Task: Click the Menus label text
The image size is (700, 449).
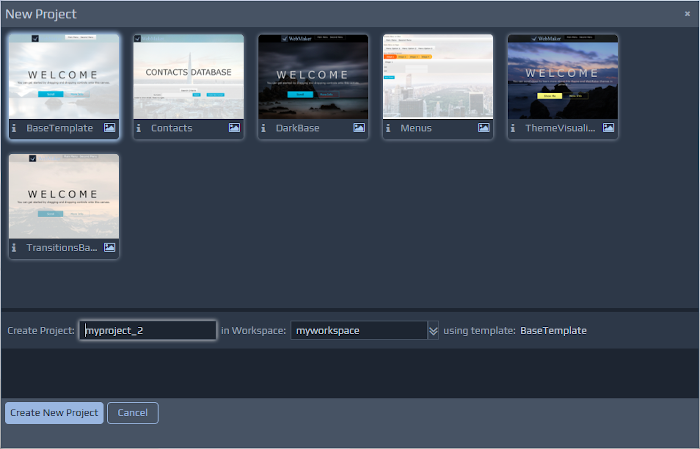Action: tap(416, 128)
